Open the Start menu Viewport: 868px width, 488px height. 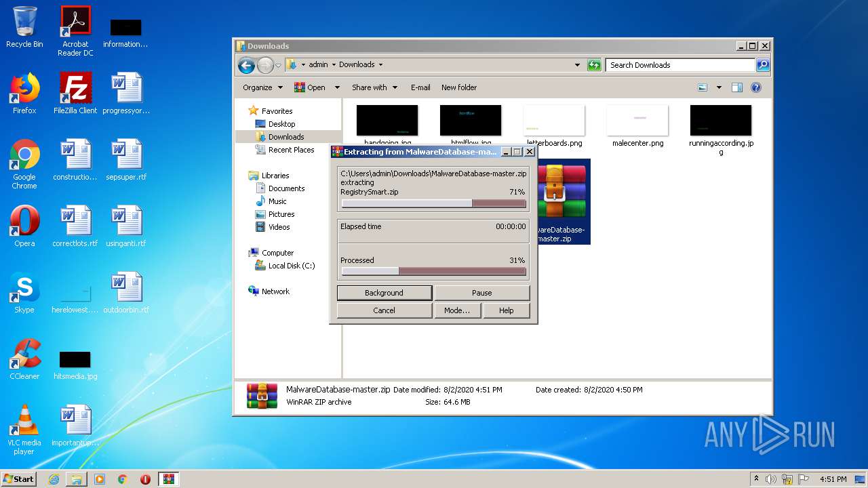[18, 479]
